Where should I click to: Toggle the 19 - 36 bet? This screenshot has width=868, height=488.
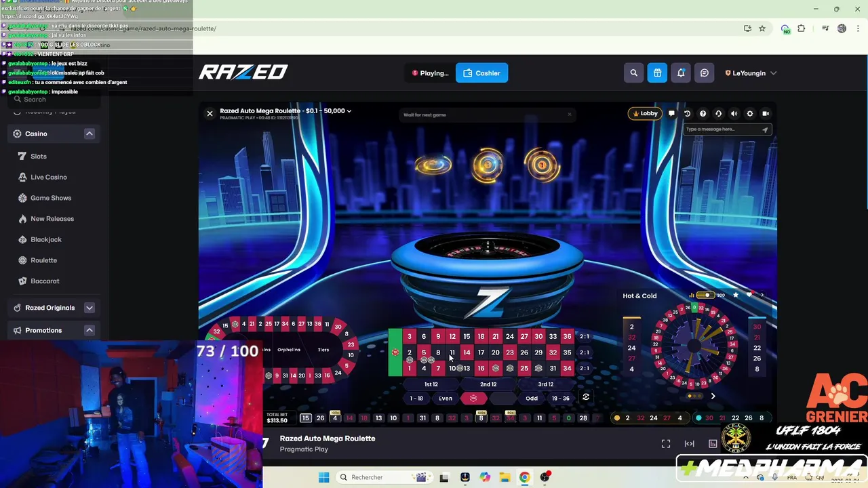(561, 398)
